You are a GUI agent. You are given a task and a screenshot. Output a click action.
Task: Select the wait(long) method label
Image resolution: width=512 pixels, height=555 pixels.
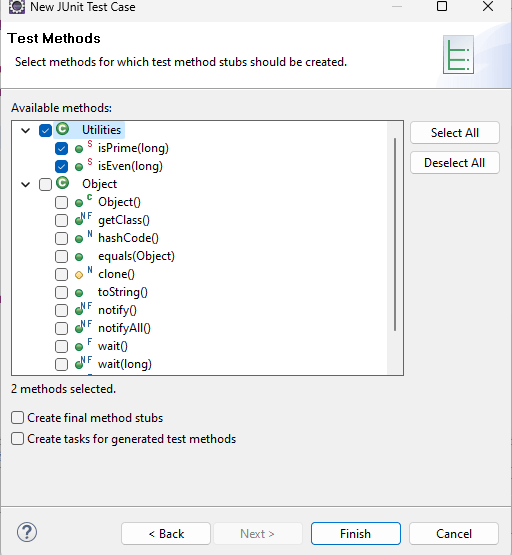coord(125,364)
